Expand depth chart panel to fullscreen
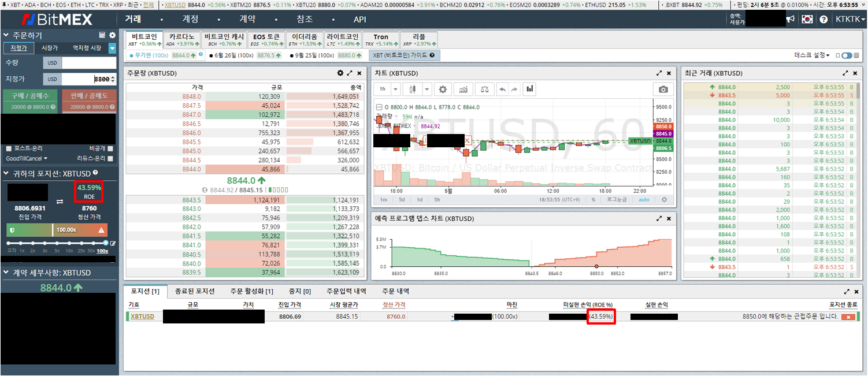 click(659, 219)
